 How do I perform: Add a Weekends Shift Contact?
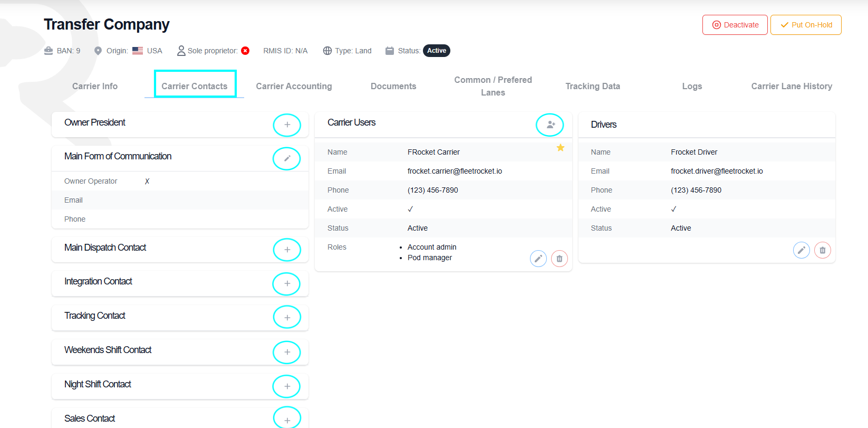coord(287,352)
